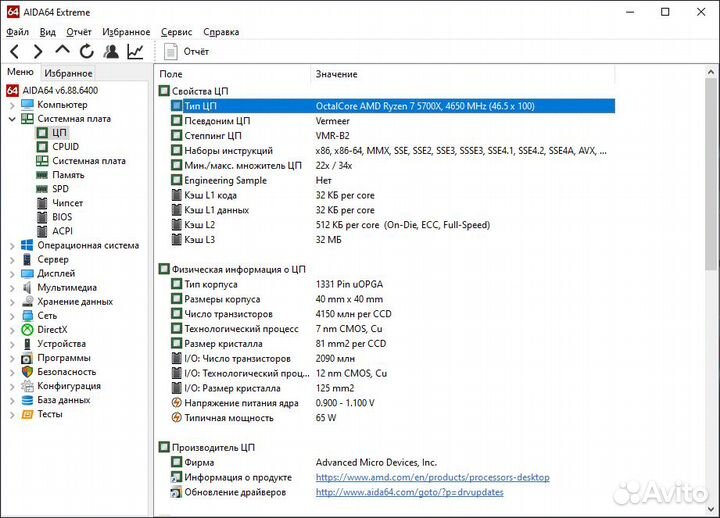Open the aida64.com drvupdates link

(410, 492)
